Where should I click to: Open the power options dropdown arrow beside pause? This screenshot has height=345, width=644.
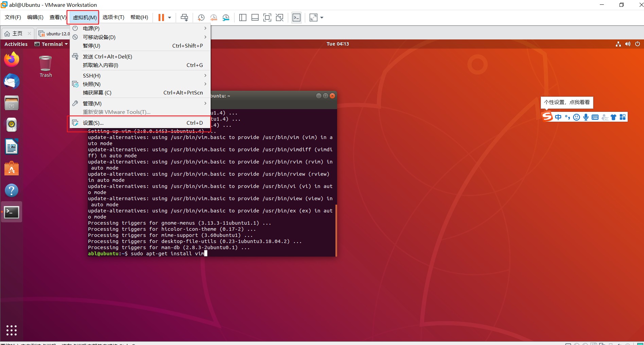click(x=169, y=18)
